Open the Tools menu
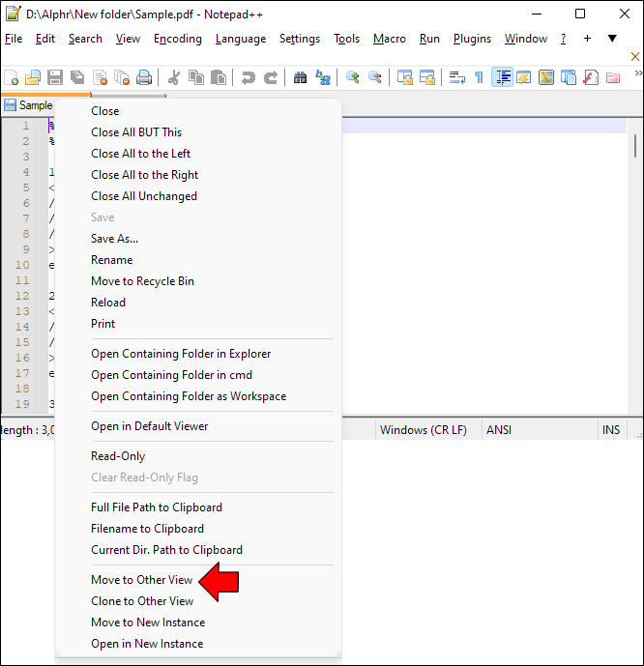The width and height of the screenshot is (644, 666). 346,39
